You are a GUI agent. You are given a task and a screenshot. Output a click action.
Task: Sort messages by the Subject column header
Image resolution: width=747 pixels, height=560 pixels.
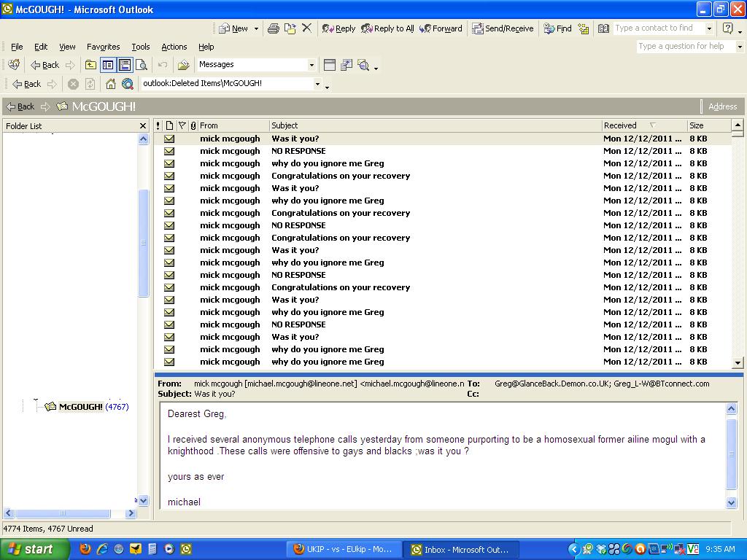point(436,125)
